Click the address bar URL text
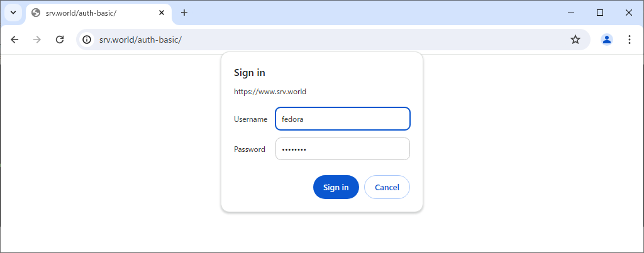Image resolution: width=644 pixels, height=253 pixels. click(x=140, y=40)
